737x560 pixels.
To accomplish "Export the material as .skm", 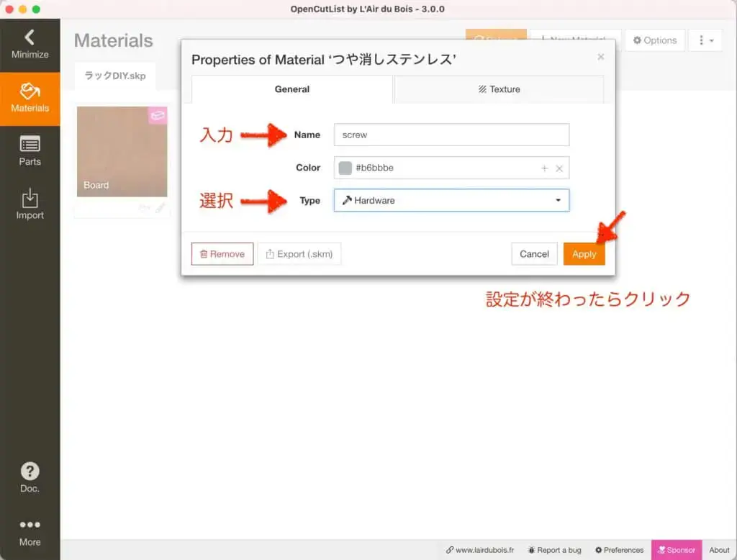I will 299,254.
